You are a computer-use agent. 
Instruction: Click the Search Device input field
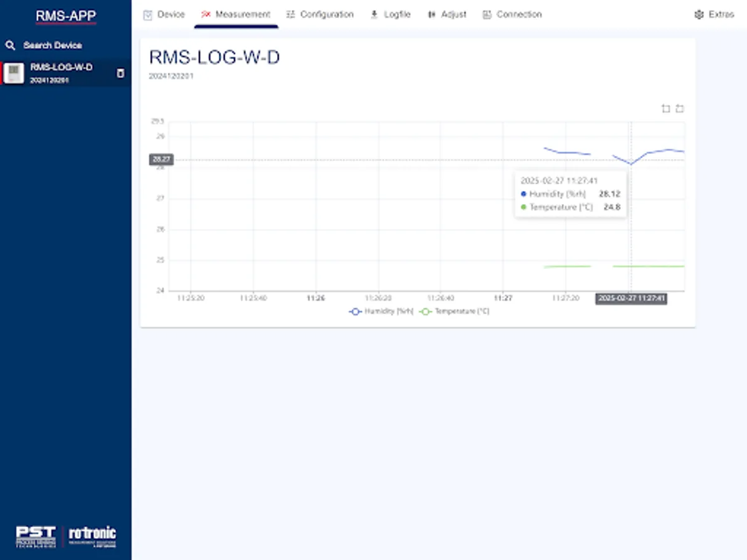tap(53, 45)
